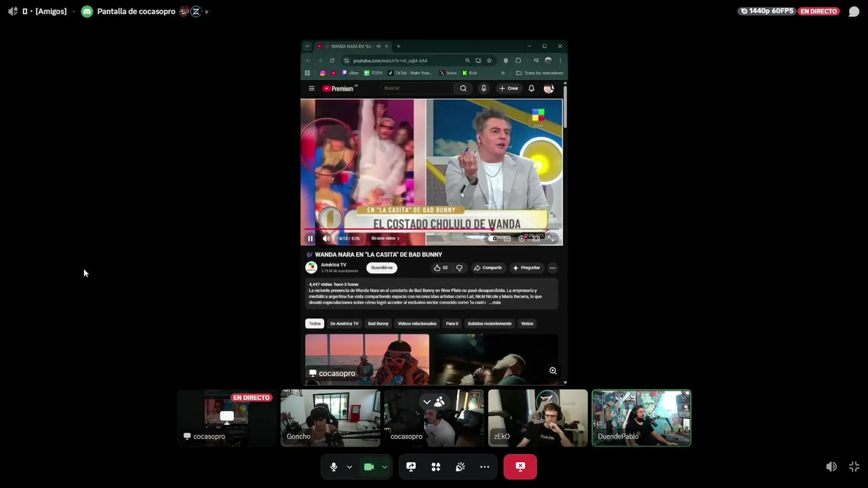Seek on the red video progress bar
Image resolution: width=868 pixels, height=488 pixels.
point(431,230)
